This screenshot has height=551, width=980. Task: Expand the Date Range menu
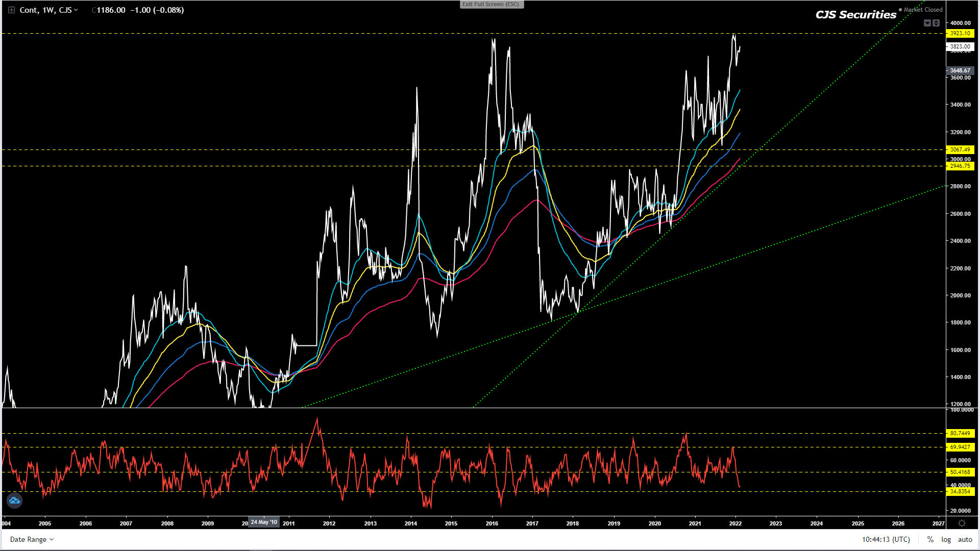click(x=32, y=539)
